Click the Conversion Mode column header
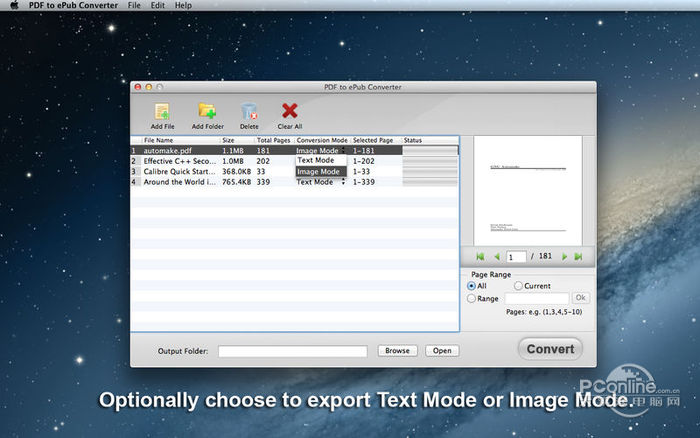Screen dimensions: 700x438 pos(322,140)
